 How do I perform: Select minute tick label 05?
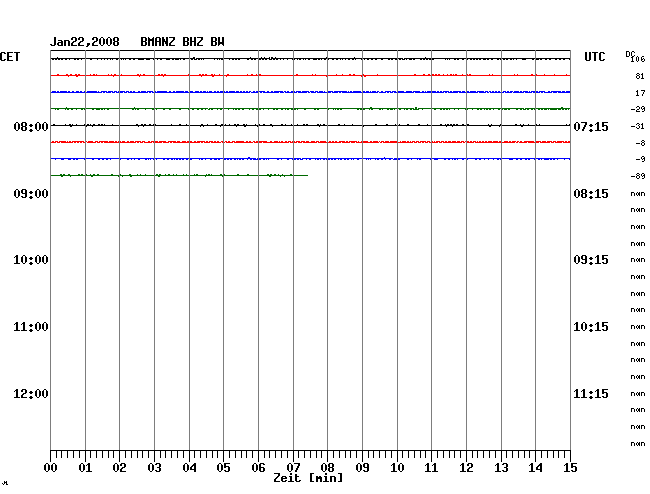coord(223,468)
